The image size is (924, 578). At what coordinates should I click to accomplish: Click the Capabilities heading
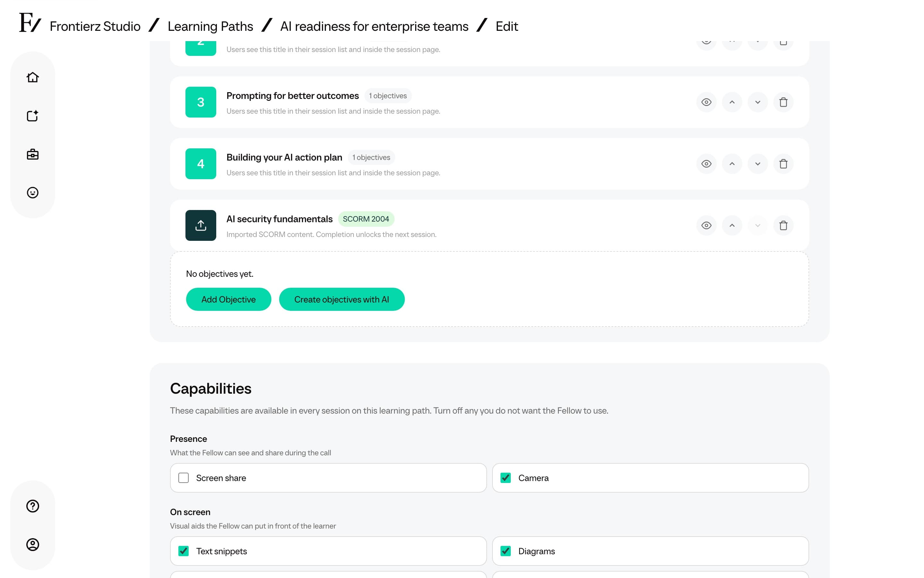(x=211, y=389)
